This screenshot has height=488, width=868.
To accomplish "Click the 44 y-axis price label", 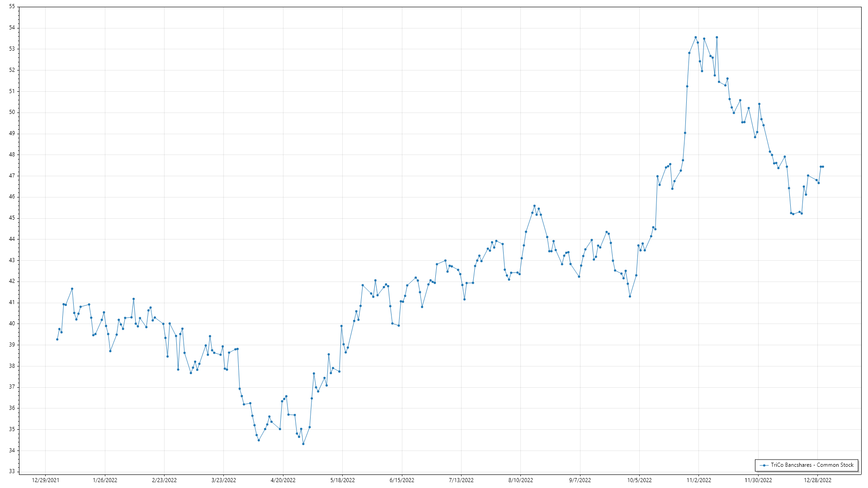I will tap(12, 239).
